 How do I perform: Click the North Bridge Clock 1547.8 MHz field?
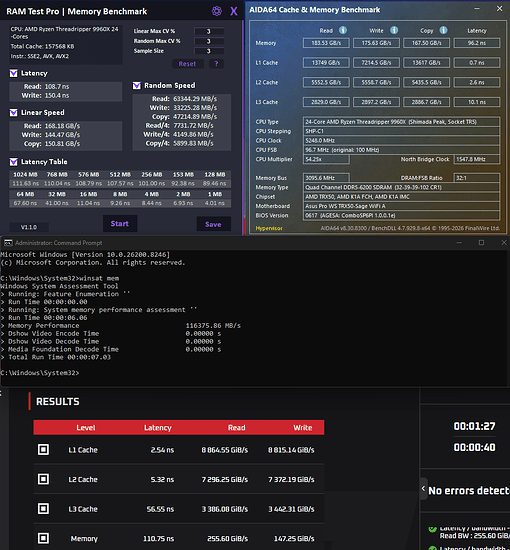click(x=477, y=159)
